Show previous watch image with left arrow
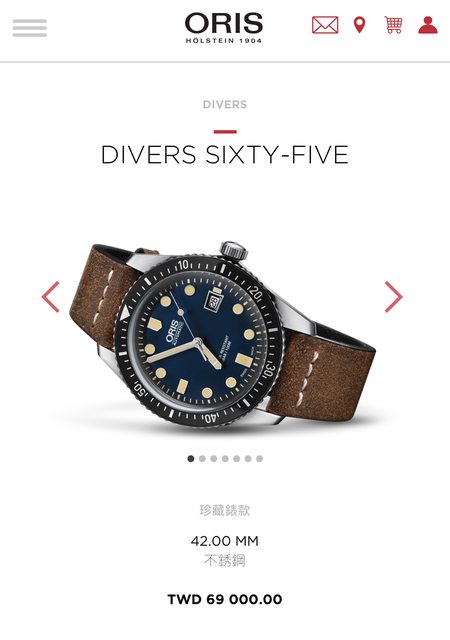The height and width of the screenshot is (640, 450). pos(51,297)
